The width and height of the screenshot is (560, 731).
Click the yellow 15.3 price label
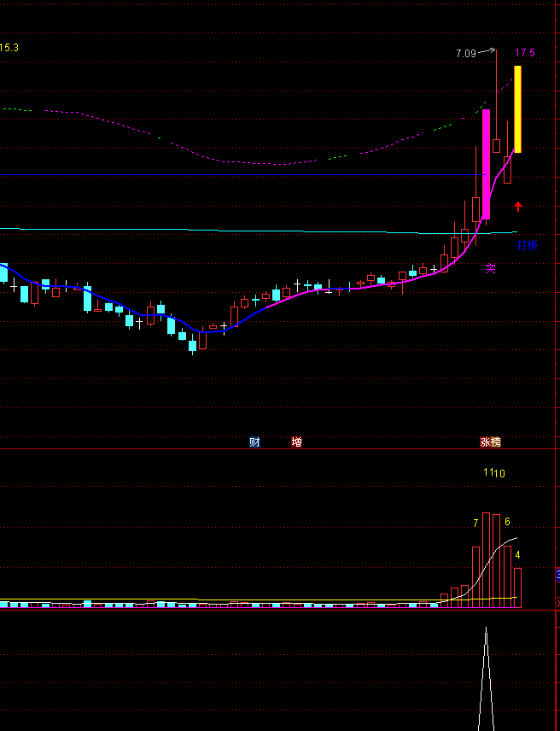coord(9,48)
